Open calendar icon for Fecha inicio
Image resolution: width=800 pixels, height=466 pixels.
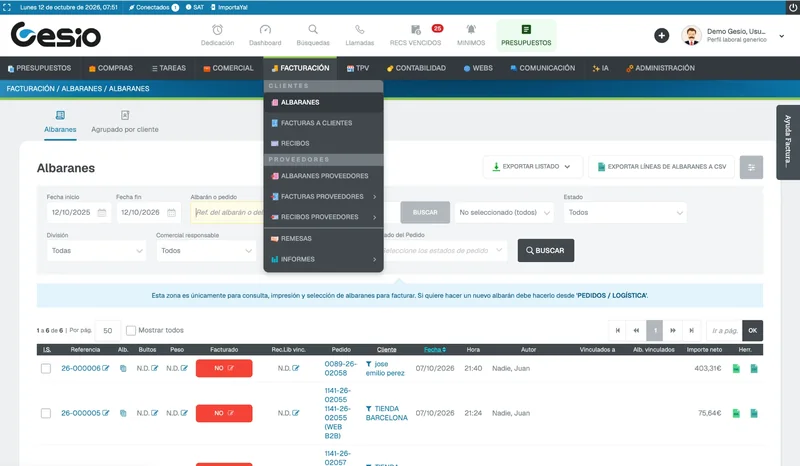102,212
